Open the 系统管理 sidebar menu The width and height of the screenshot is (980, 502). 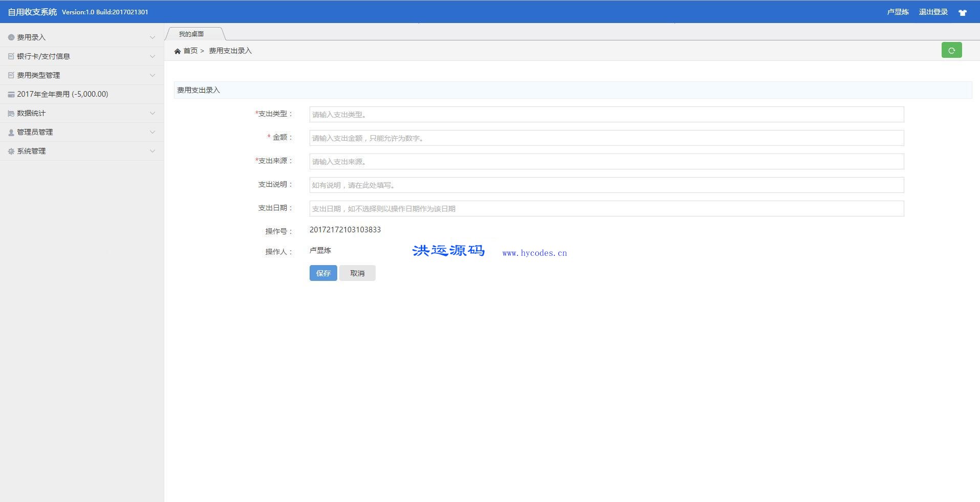tap(82, 151)
